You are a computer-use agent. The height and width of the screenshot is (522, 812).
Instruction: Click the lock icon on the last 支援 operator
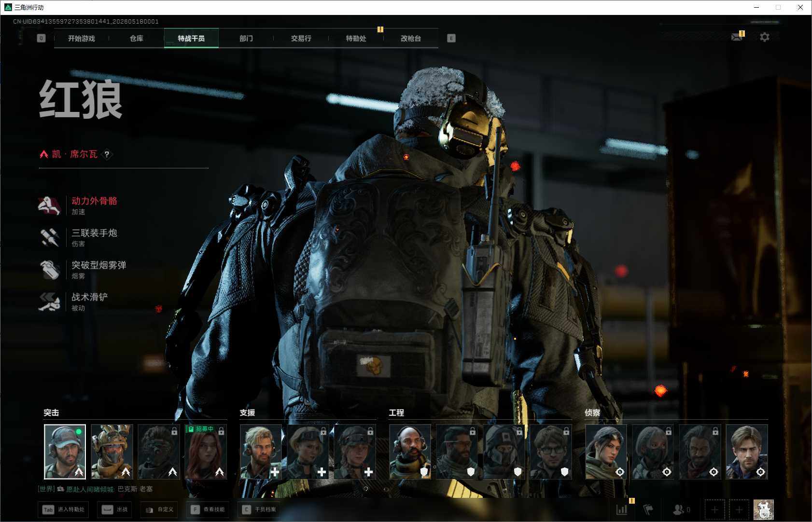370,431
